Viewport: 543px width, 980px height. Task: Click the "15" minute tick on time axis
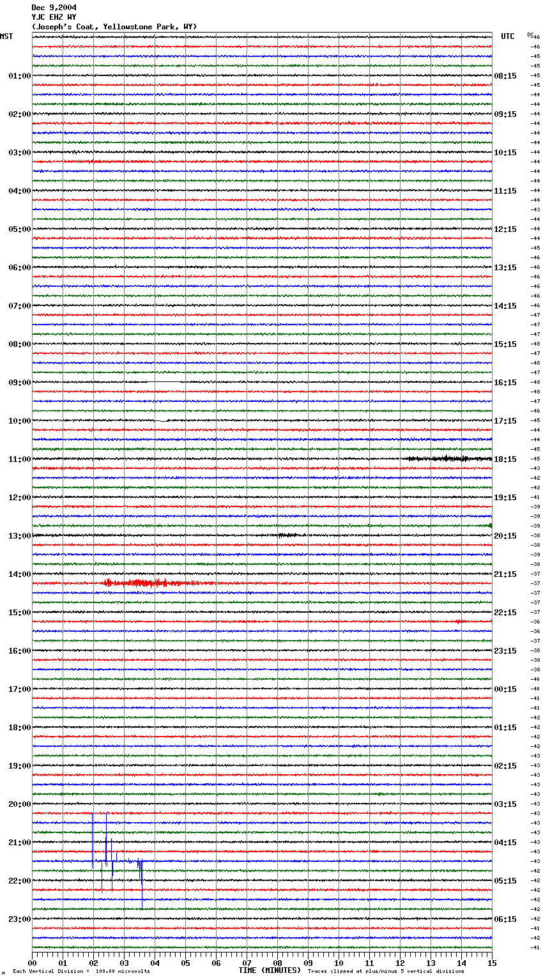[492, 963]
